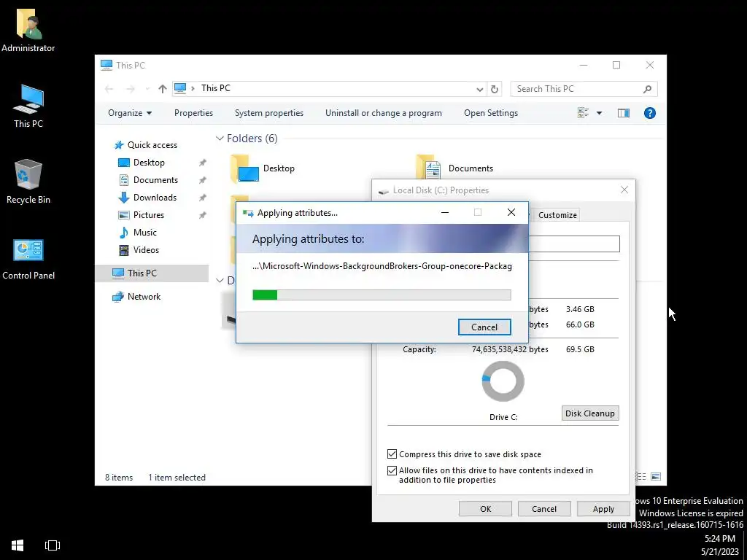Open Help with the blue question mark
This screenshot has height=560, width=747.
pos(649,113)
